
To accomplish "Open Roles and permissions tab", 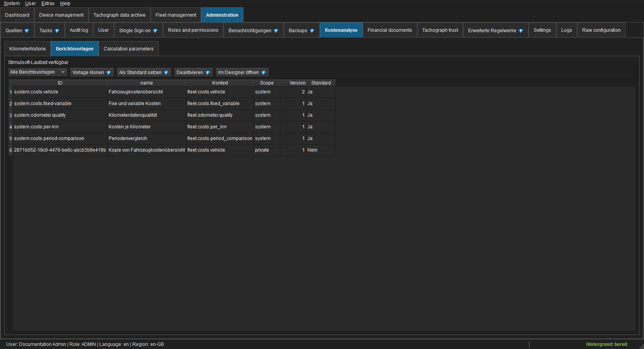I will click(193, 30).
